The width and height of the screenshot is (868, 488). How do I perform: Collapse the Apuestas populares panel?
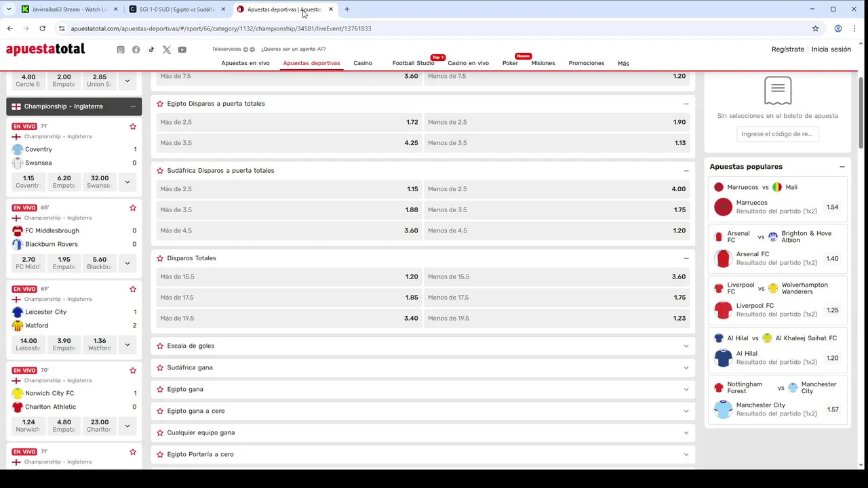tap(842, 167)
